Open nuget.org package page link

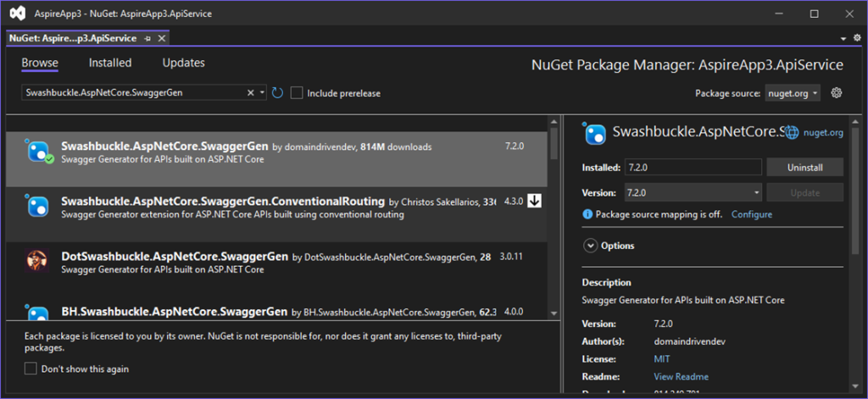click(x=823, y=133)
